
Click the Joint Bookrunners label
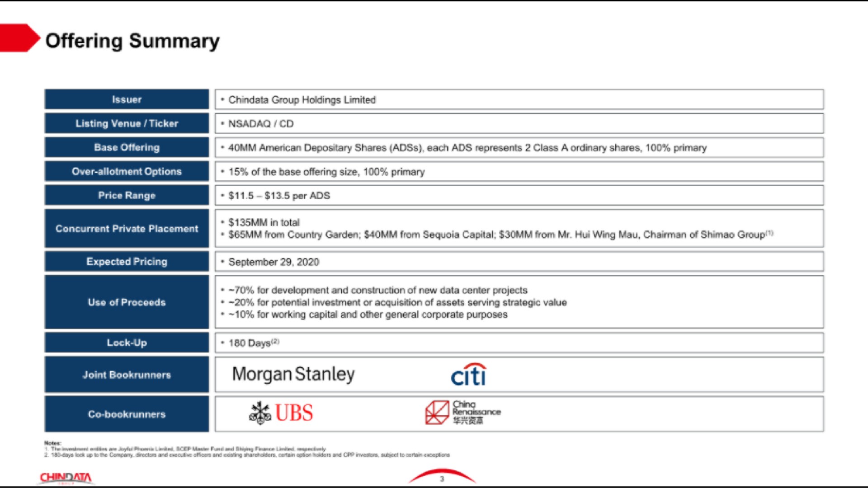coord(127,375)
